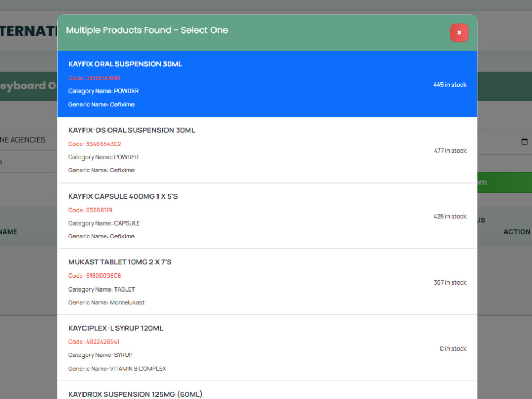Click Category Name: CAPSULE text
Viewport: 532px width, 399px height.
point(104,223)
